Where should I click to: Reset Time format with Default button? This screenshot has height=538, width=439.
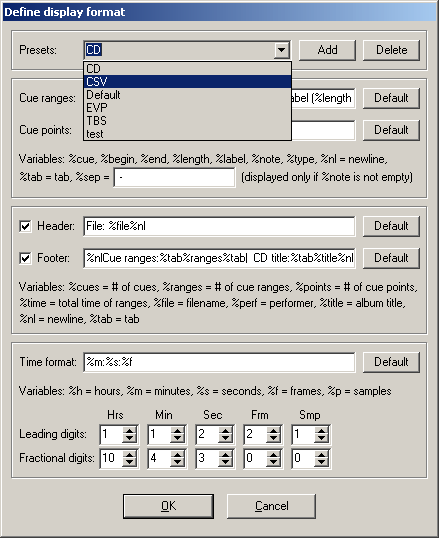391,362
